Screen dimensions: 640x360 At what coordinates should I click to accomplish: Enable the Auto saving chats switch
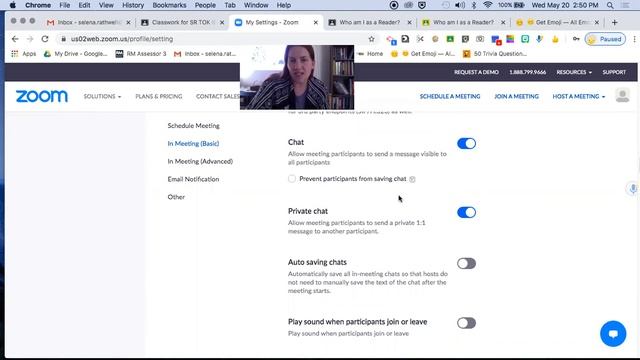tap(466, 263)
